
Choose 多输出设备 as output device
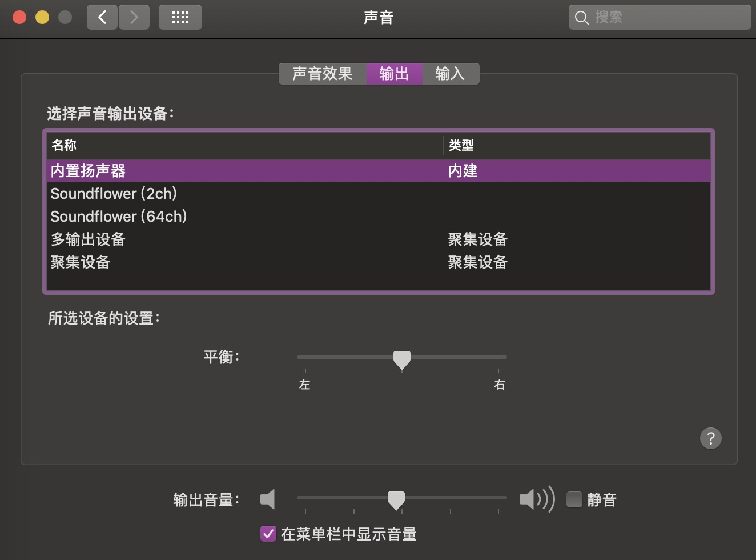click(88, 239)
